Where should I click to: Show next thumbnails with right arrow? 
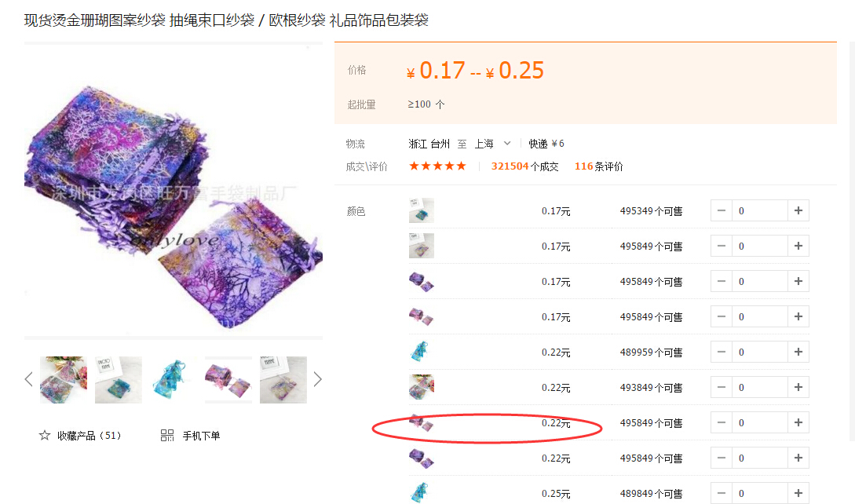[x=317, y=380]
